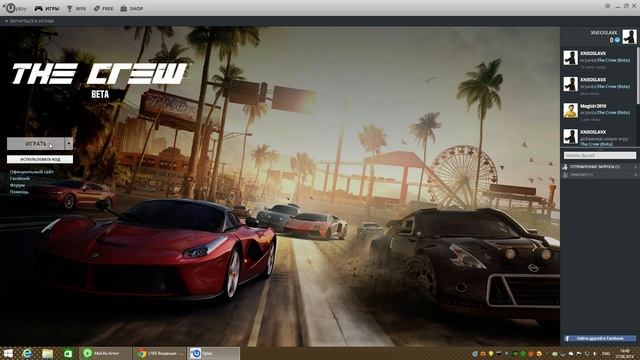Go back via ВЕРНУТЬСЯ К ИГРАМ link
This screenshot has width=640, height=360.
(x=29, y=21)
